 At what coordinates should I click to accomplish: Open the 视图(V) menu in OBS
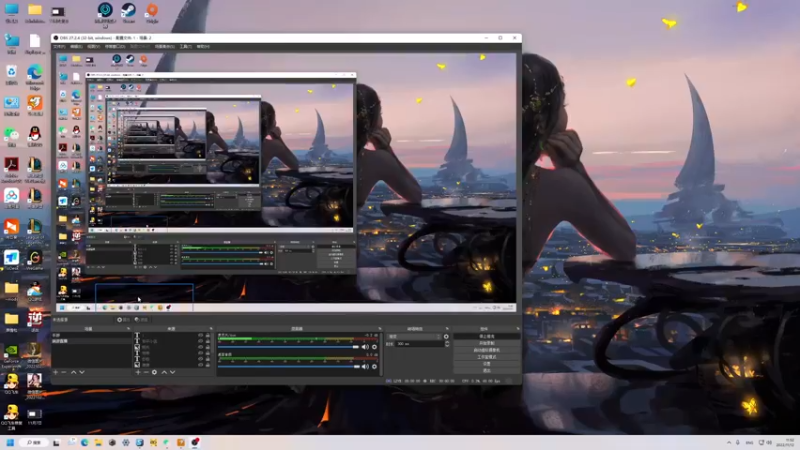93,46
